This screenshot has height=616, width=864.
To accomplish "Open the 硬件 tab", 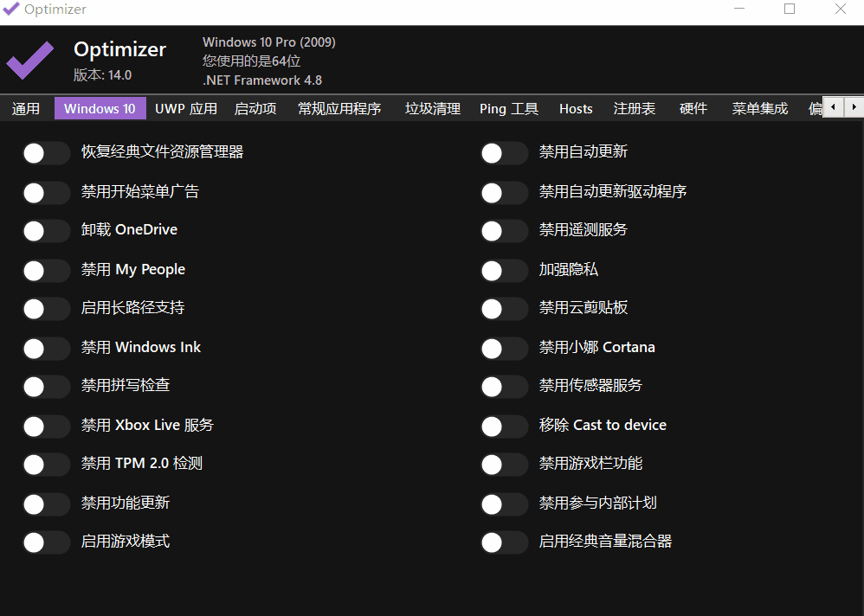I will coord(693,108).
